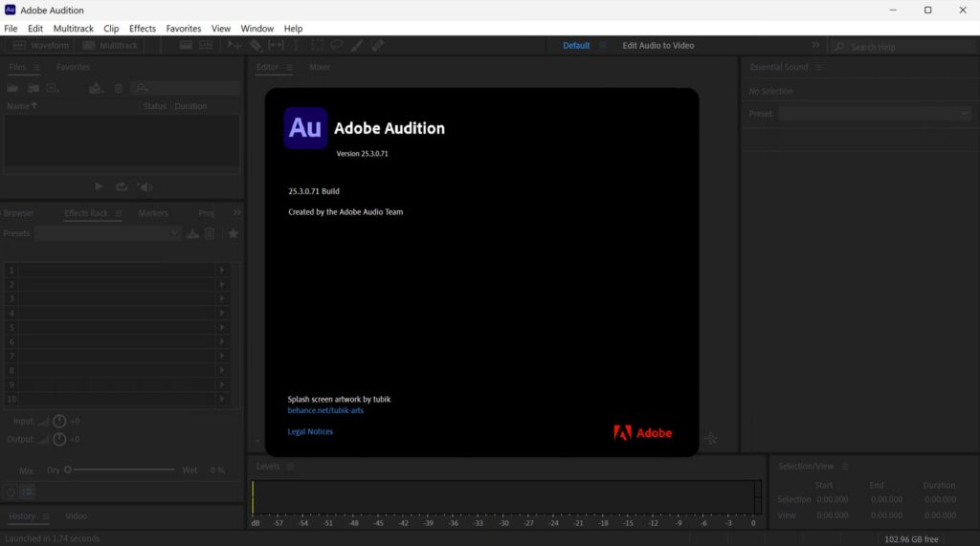Click the Import File icon
The image size is (980, 546).
33,88
